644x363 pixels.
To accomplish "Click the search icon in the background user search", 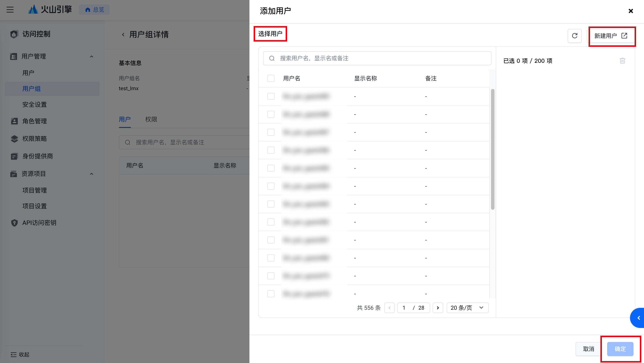I will tap(128, 142).
